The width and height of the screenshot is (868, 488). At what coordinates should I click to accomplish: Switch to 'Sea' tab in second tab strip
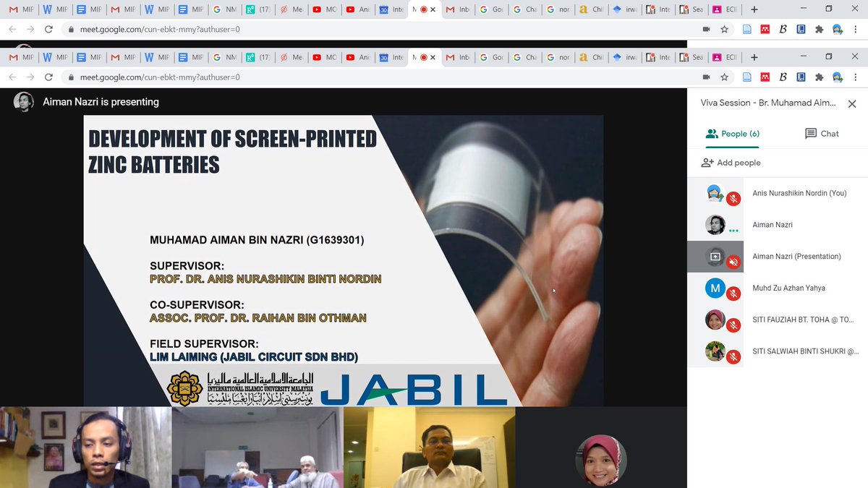(690, 57)
